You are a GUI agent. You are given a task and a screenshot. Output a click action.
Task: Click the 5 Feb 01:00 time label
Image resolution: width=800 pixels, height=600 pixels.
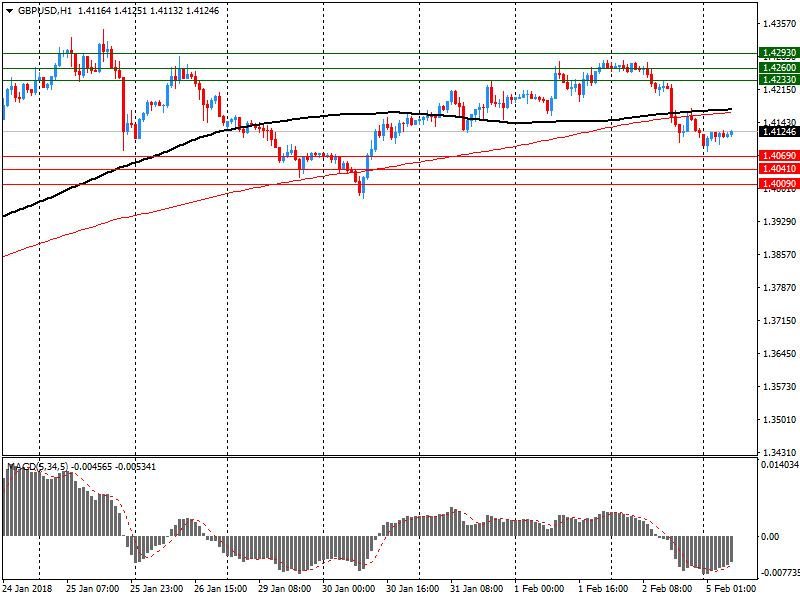click(731, 589)
